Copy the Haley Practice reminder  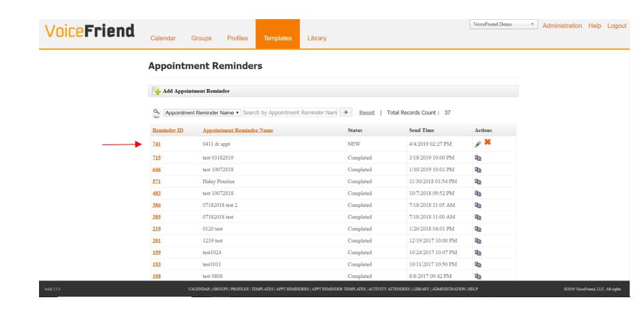pyautogui.click(x=478, y=181)
